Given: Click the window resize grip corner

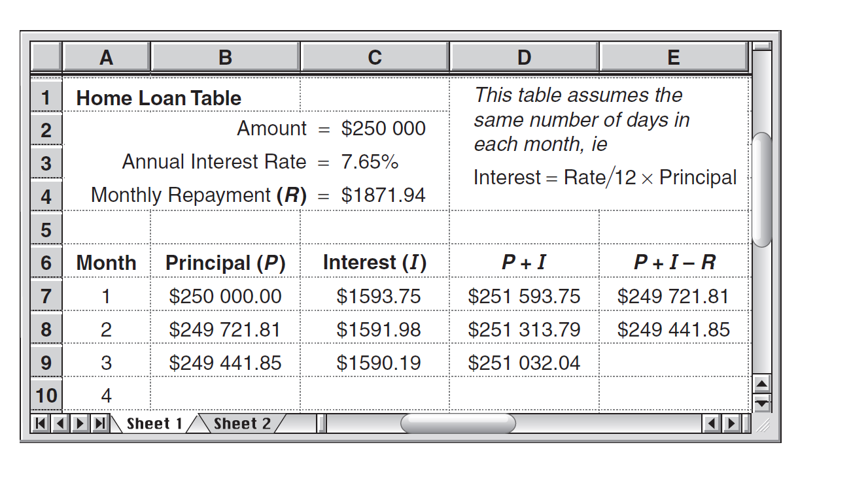Looking at the screenshot, I should tap(763, 424).
